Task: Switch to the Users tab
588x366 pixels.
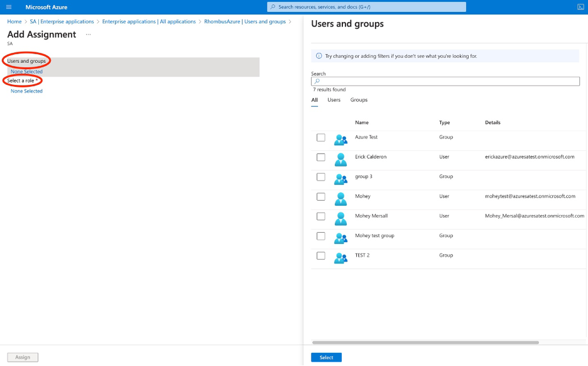Action: (x=334, y=100)
